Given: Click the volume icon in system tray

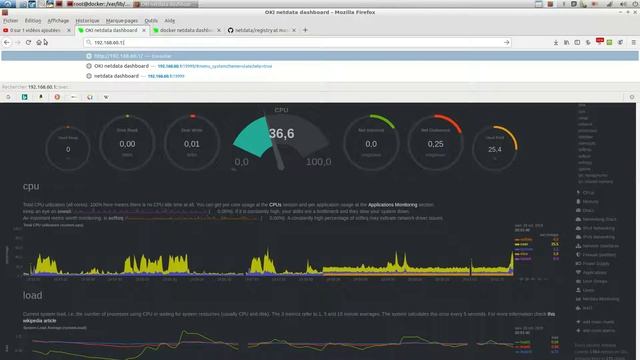Looking at the screenshot, I should coord(623,4).
